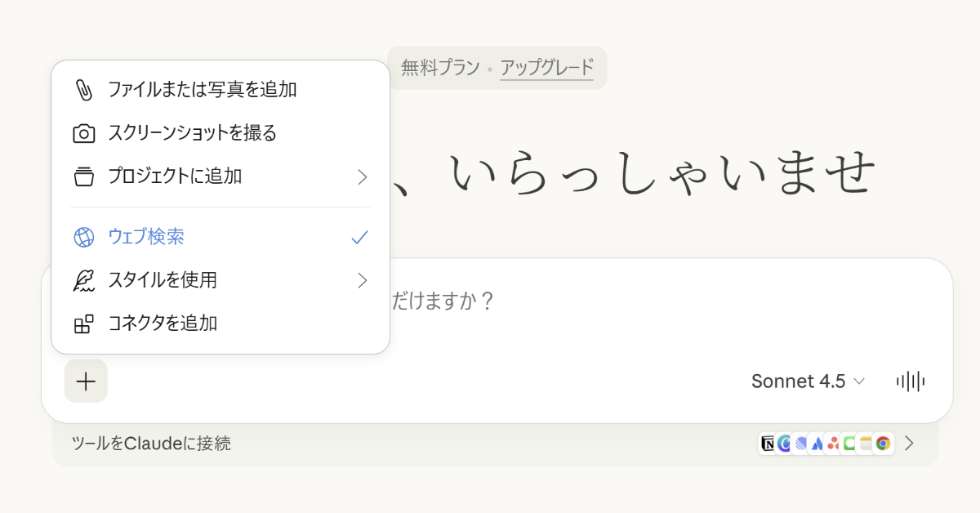Open the Sonnet 4.5 model dropdown

pos(808,381)
